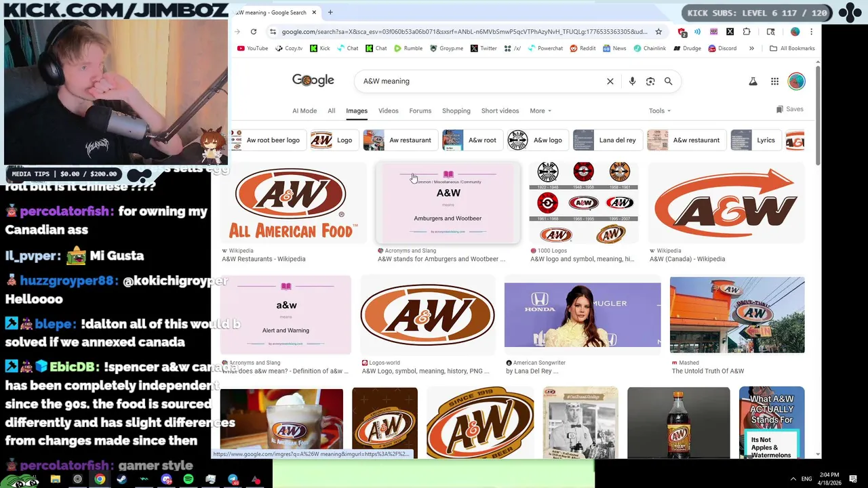Open the Twitter bookmark
The width and height of the screenshot is (868, 488).
484,49
